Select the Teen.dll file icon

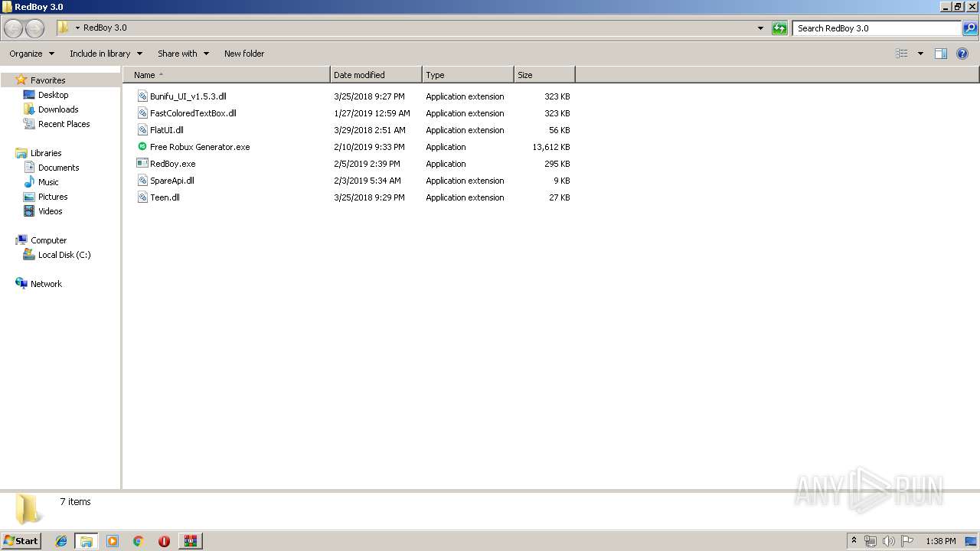click(x=142, y=197)
